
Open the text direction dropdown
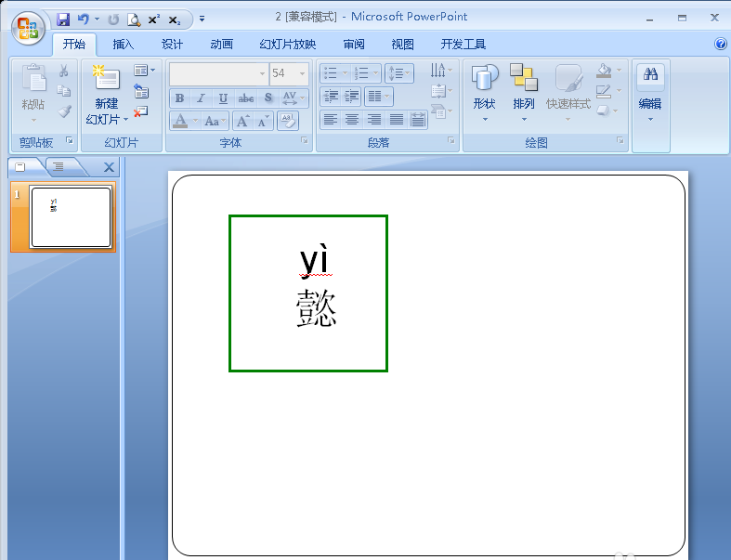pyautogui.click(x=440, y=71)
